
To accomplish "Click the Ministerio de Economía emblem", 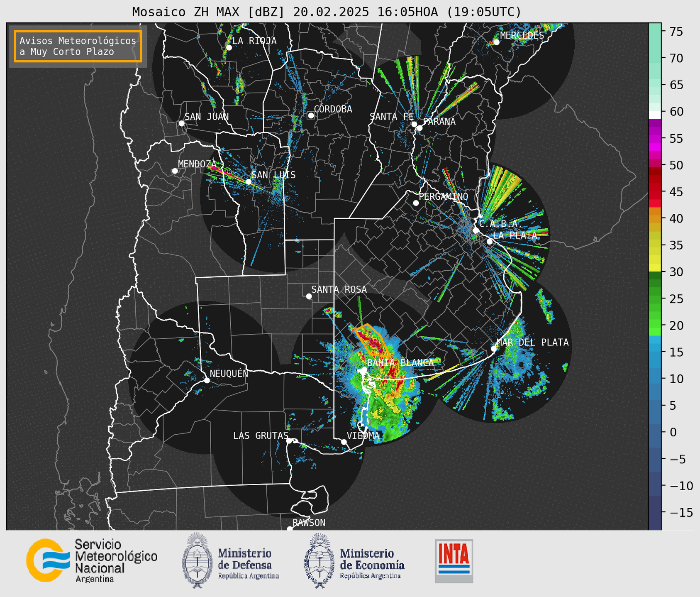I will (x=320, y=561).
